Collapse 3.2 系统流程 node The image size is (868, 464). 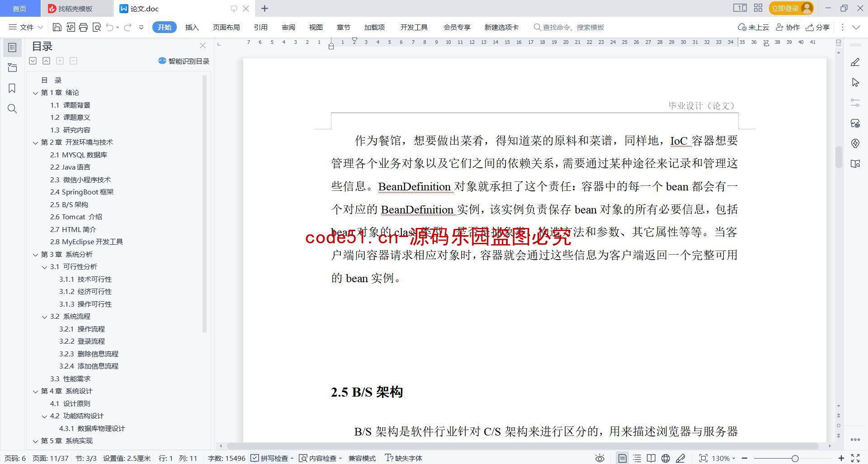pyautogui.click(x=44, y=317)
